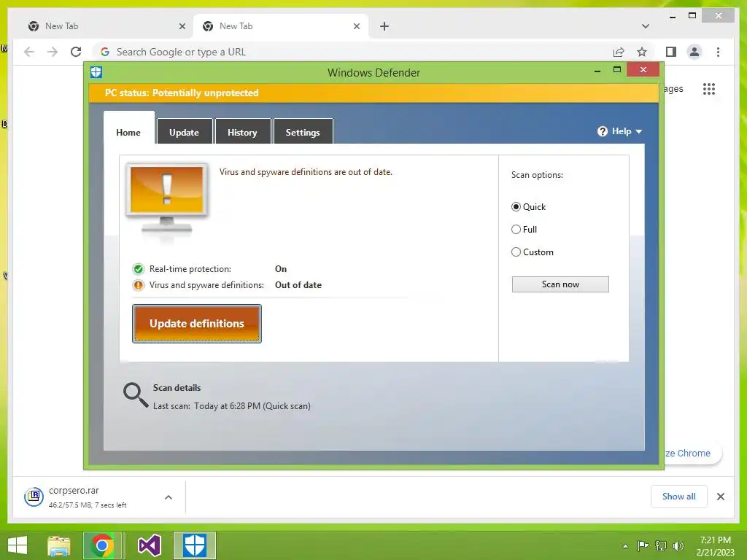The height and width of the screenshot is (560, 747).
Task: Expand Help dropdown arrow
Action: 639,131
